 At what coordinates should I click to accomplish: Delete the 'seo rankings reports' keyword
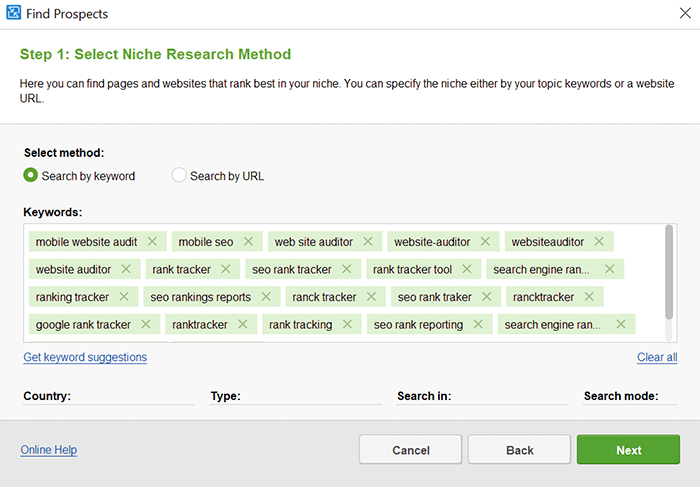coord(266,296)
